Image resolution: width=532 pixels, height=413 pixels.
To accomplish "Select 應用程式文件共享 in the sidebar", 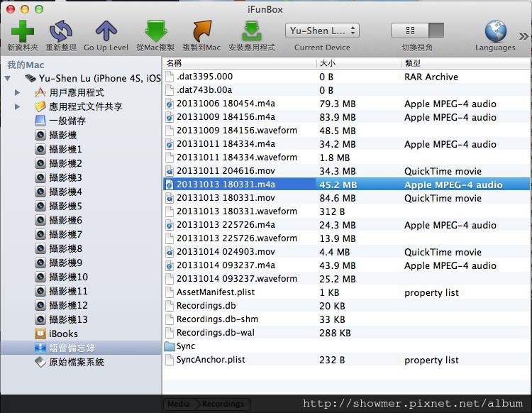I will click(x=86, y=106).
